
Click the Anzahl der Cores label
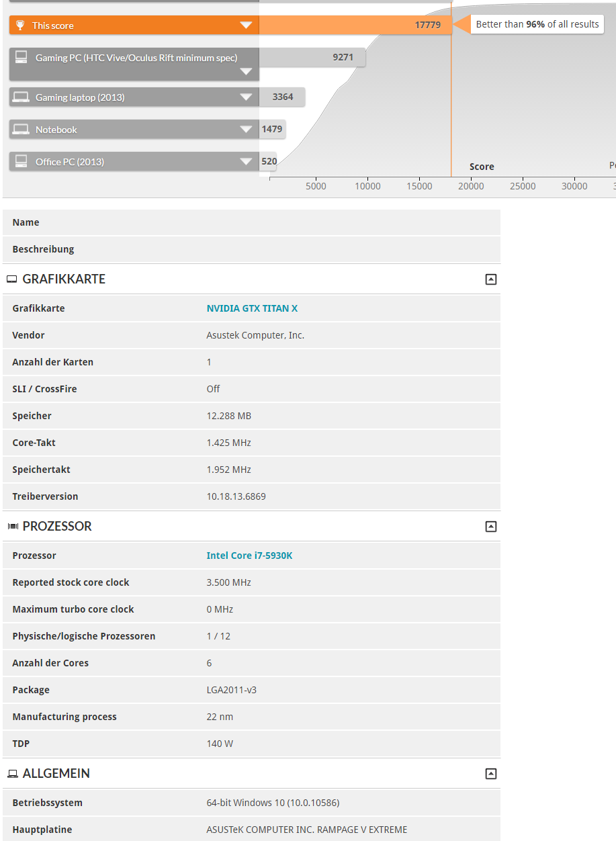coord(50,663)
